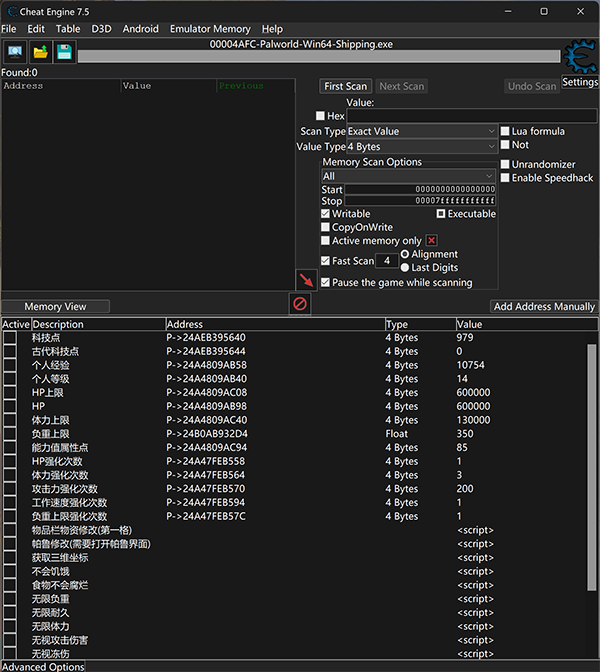This screenshot has width=600, height=672.
Task: Click the Previous column header in results
Action: tap(255, 86)
